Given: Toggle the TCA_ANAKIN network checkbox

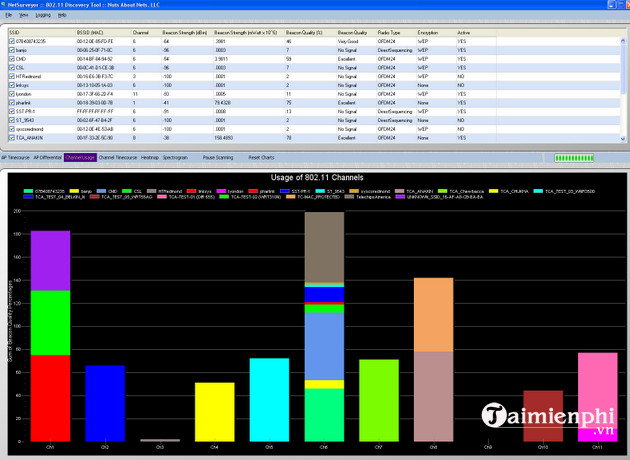Looking at the screenshot, I should click(x=12, y=138).
